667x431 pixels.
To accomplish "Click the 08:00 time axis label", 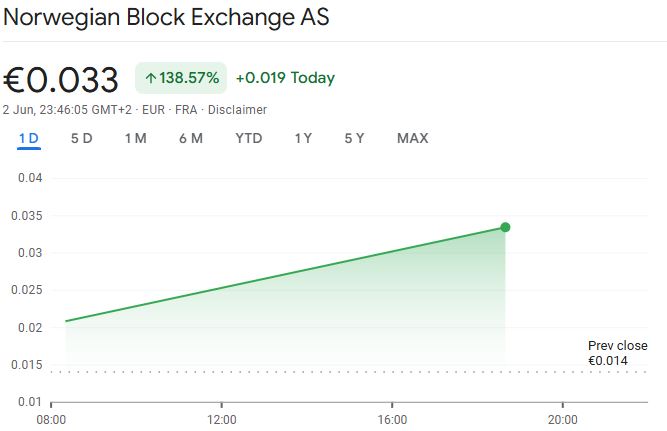I will (x=51, y=418).
